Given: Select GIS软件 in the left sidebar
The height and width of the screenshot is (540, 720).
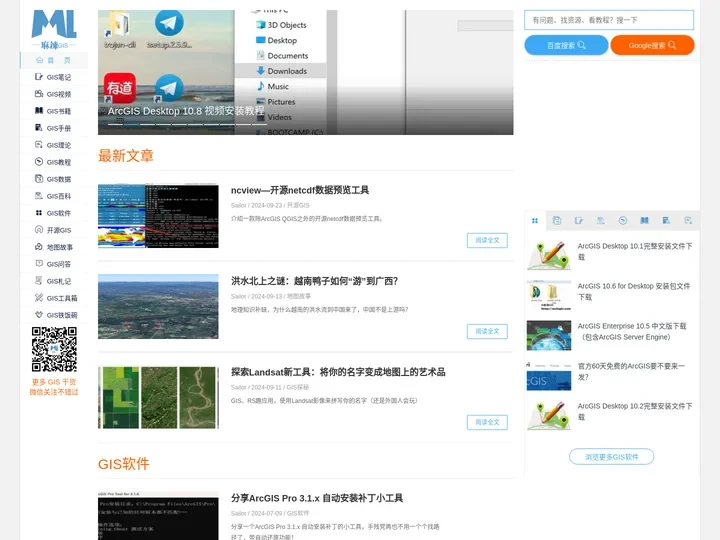Looking at the screenshot, I should point(54,213).
